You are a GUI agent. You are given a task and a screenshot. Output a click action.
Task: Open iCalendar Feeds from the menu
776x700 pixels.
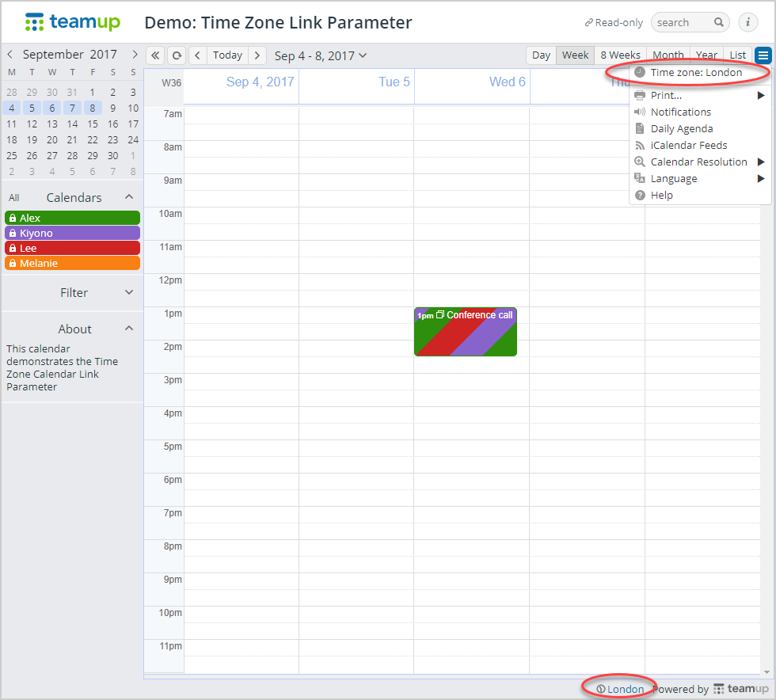pos(700,146)
